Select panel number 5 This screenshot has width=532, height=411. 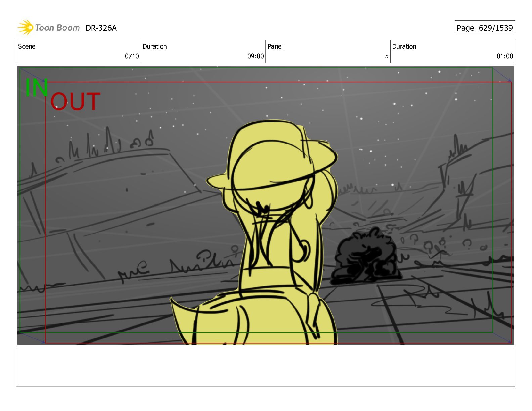(x=387, y=56)
